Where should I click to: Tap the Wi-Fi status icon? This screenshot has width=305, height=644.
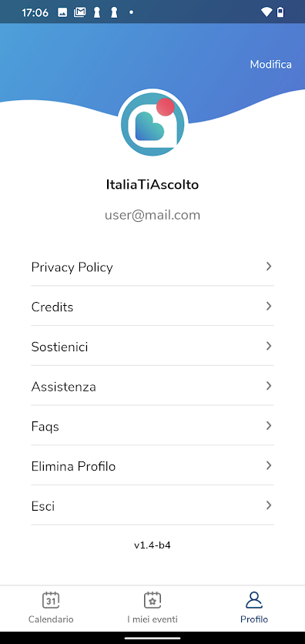[266, 12]
